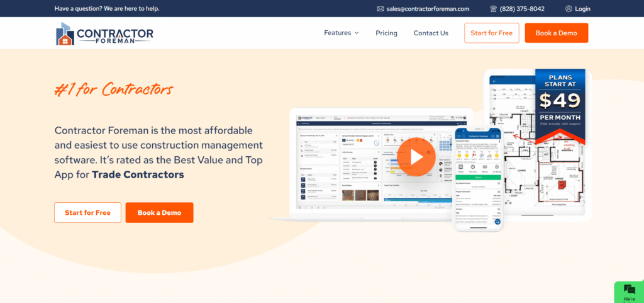Open the Contact Us page
This screenshot has width=644, height=303.
[431, 33]
